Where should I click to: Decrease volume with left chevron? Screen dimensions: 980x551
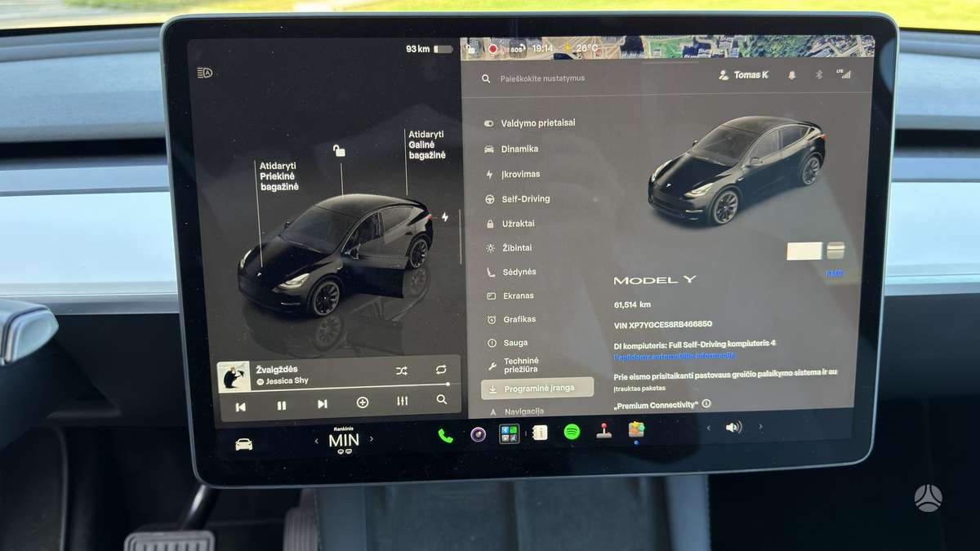(708, 428)
